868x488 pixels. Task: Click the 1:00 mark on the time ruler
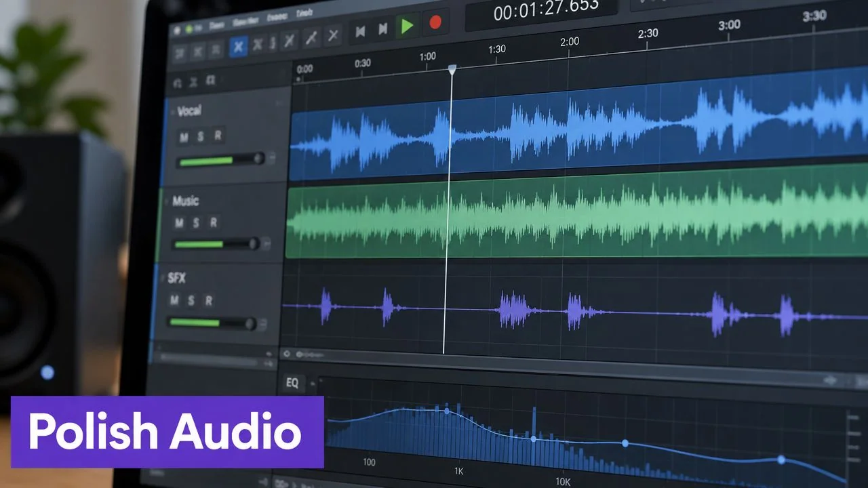click(x=427, y=56)
